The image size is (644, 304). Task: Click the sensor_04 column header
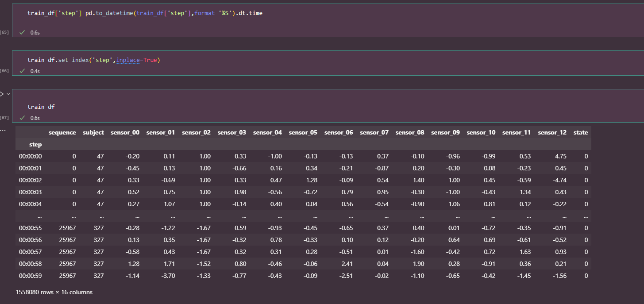267,132
